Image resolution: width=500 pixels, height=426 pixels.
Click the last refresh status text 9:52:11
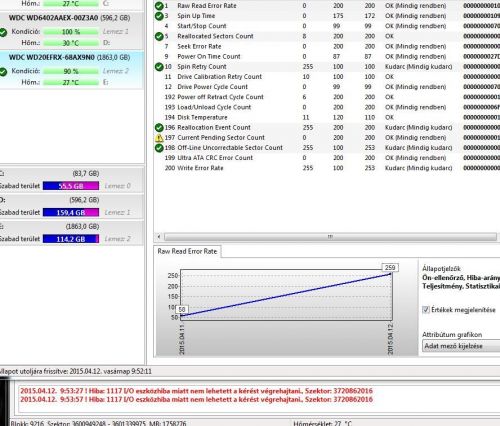pos(75,371)
